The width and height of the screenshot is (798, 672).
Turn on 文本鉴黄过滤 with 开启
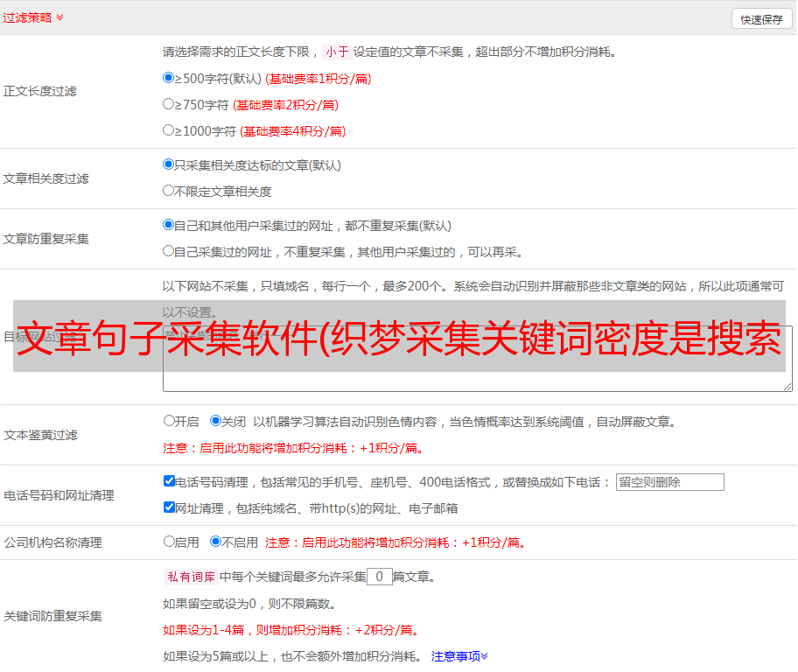click(x=169, y=421)
